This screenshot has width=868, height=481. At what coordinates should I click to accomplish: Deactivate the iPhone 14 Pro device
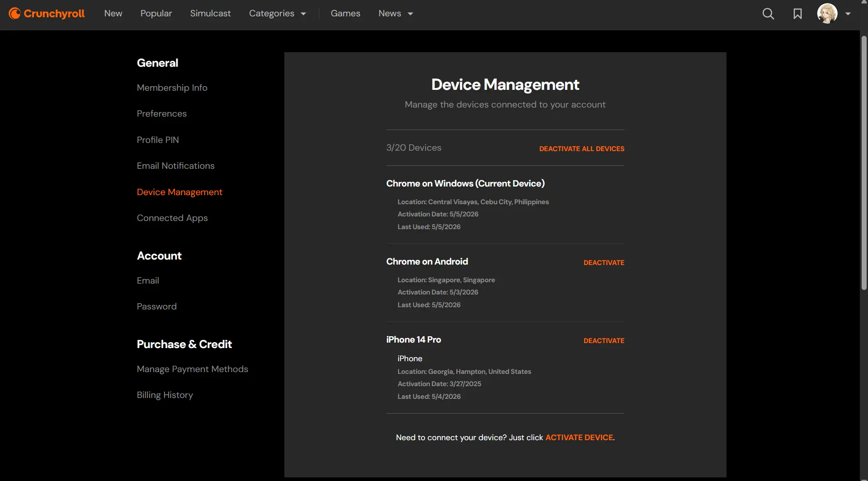604,341
